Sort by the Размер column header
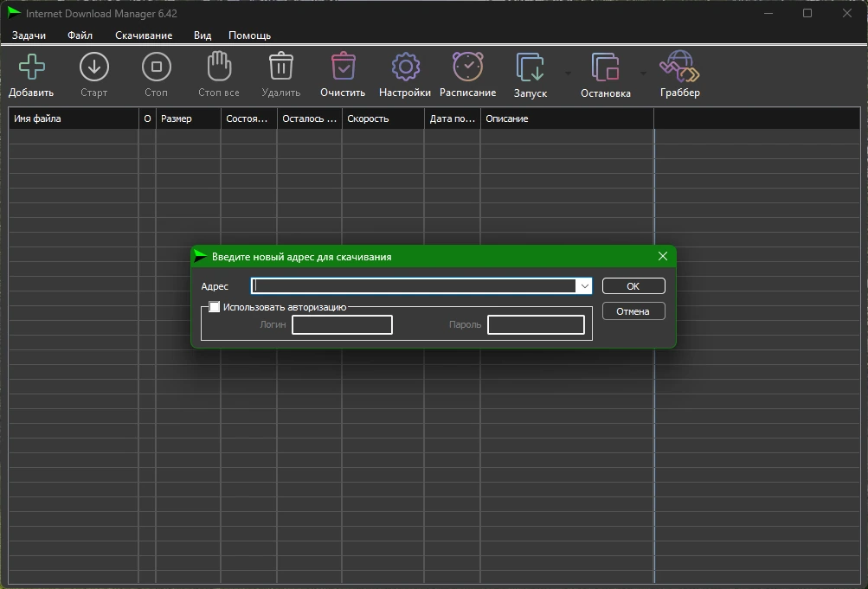The height and width of the screenshot is (589, 868). pyautogui.click(x=188, y=118)
